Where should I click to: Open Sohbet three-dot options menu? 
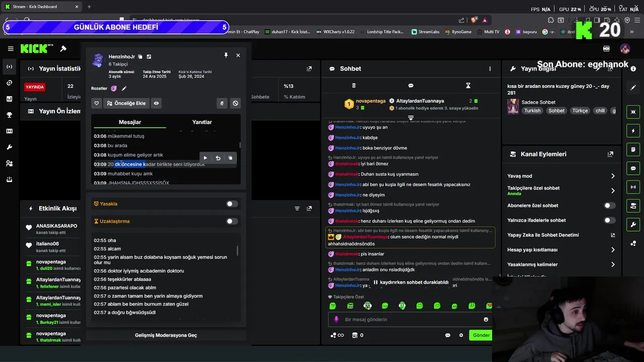tap(490, 69)
